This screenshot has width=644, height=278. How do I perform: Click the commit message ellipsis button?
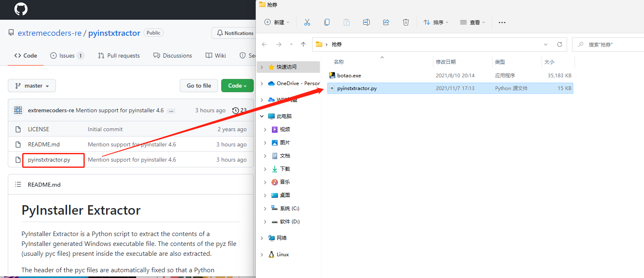(x=171, y=111)
